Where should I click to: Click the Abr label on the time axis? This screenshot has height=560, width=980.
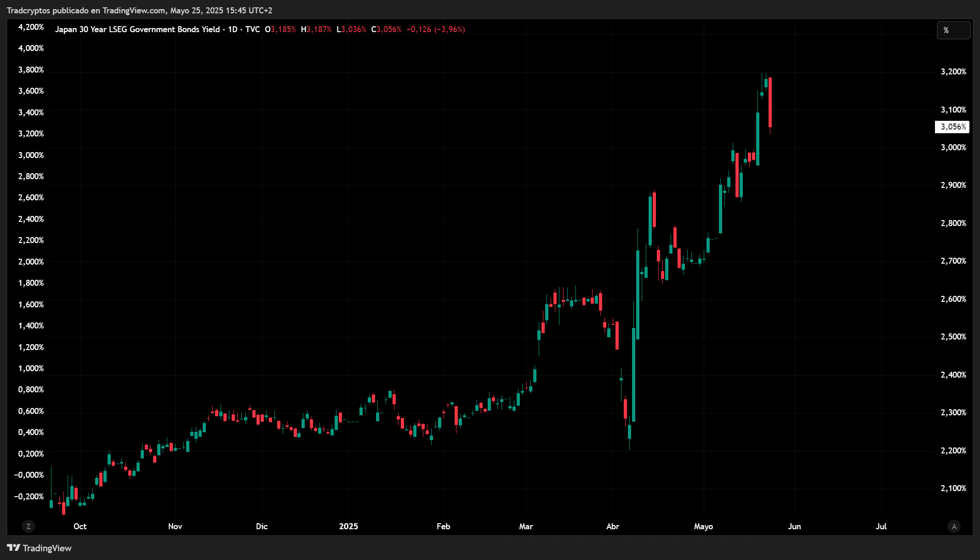[x=613, y=526]
